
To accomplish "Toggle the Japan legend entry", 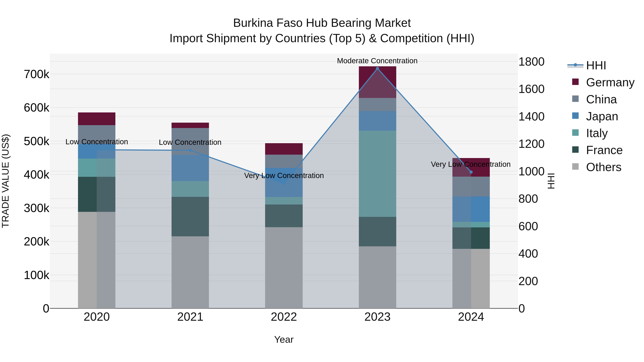I will pyautogui.click(x=595, y=116).
